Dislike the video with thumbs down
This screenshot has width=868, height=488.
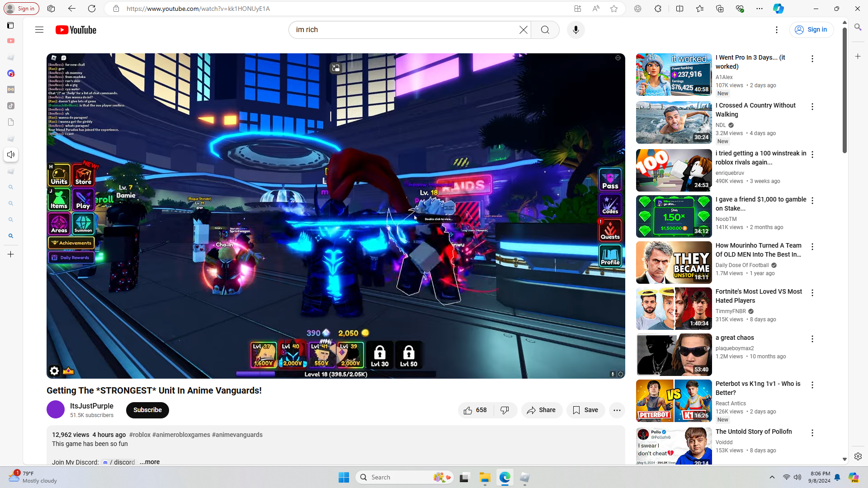(505, 410)
